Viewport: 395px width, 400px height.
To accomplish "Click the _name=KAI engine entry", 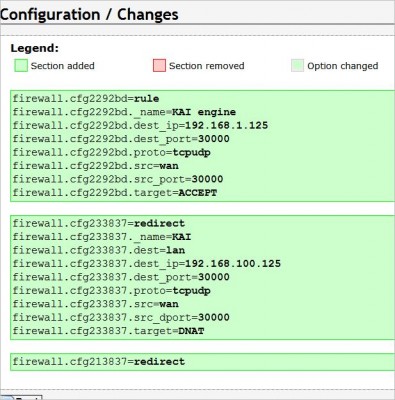I will pos(124,112).
